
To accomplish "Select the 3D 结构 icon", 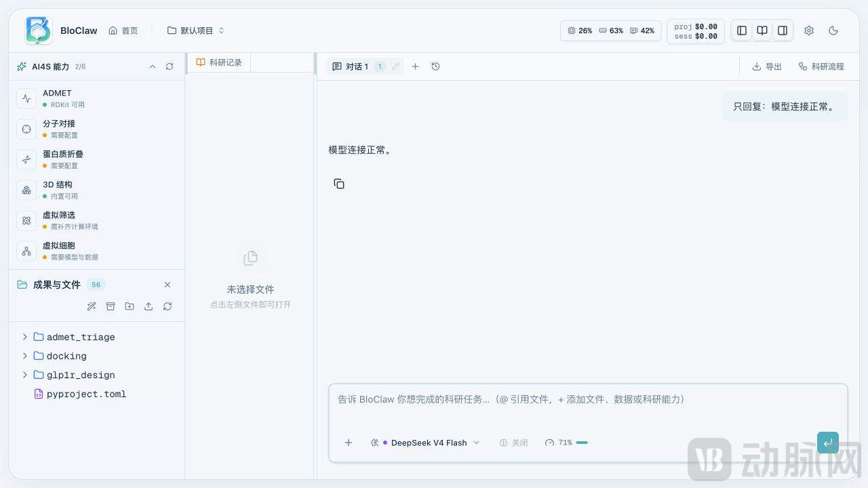I will click(26, 190).
